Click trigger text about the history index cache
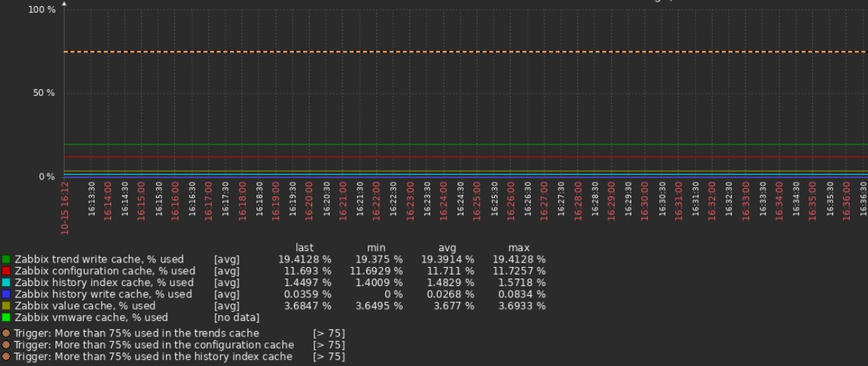Viewport: 868px width, 366px height. pos(174,357)
